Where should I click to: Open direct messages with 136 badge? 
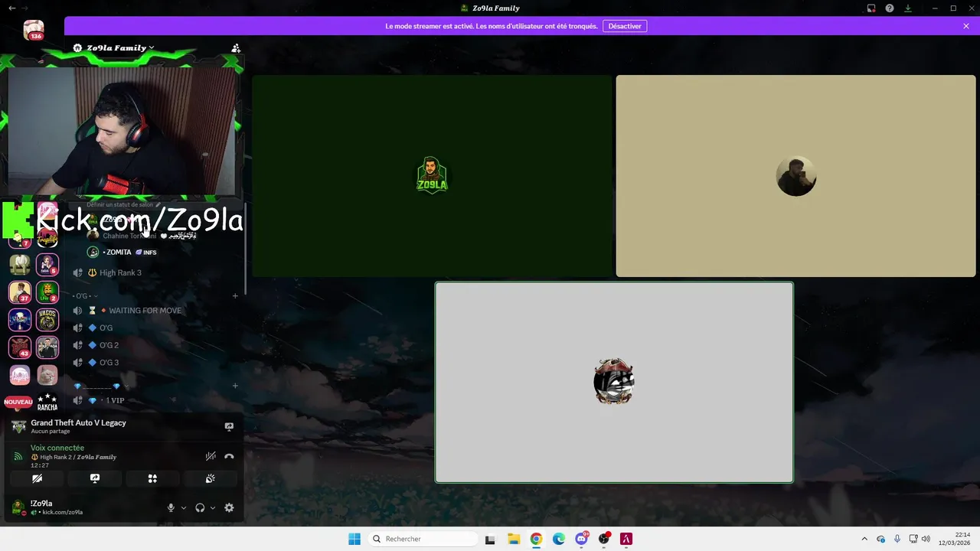point(33,31)
